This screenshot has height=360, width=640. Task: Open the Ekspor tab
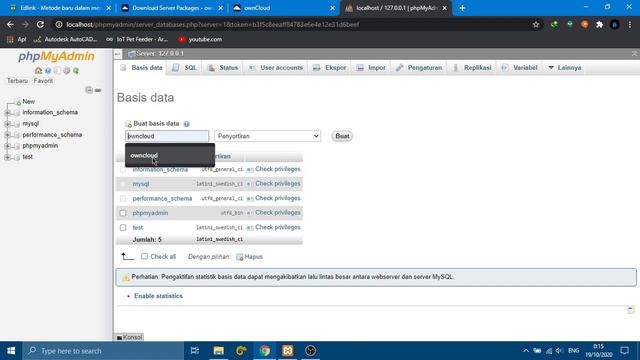[x=330, y=68]
